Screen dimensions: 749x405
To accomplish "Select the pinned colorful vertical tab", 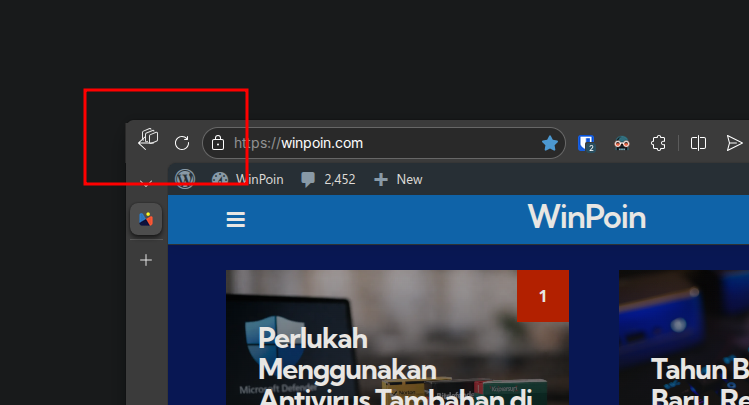I will pos(146,219).
